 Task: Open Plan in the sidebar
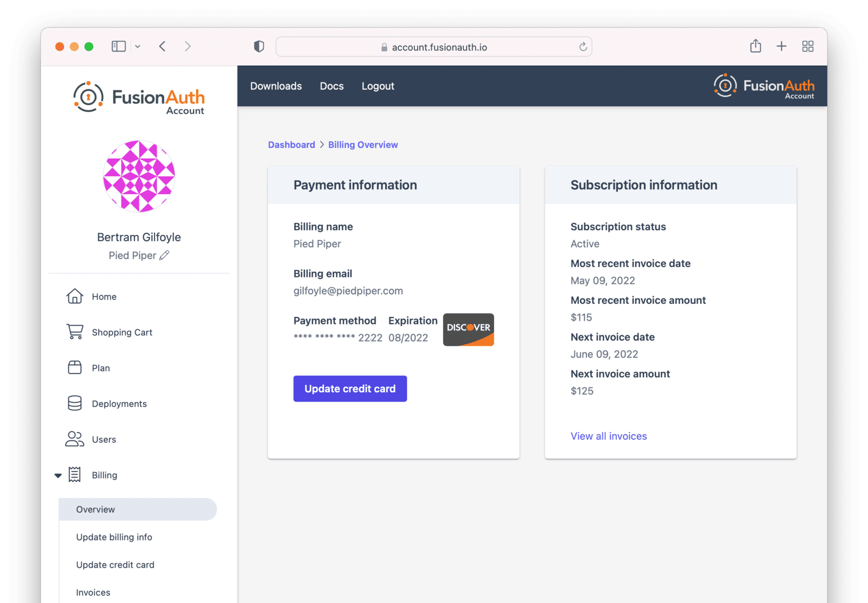[x=101, y=368]
